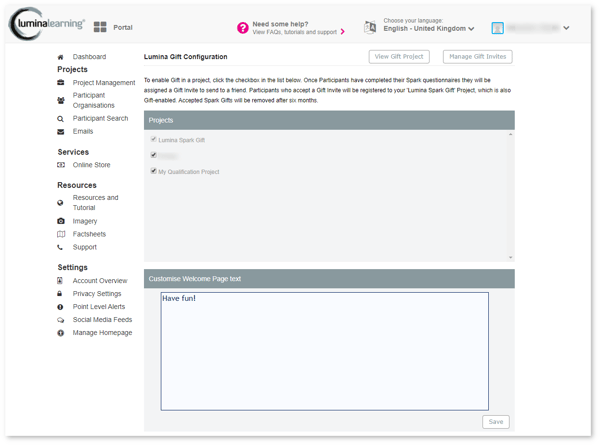Click the Need some help? heading
The width and height of the screenshot is (600, 445).
click(280, 24)
